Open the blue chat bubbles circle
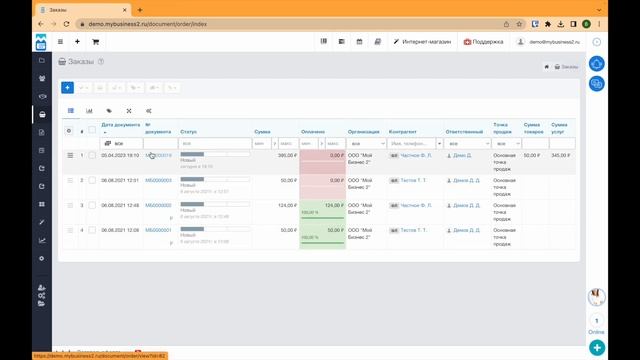640x360 pixels. (x=596, y=84)
